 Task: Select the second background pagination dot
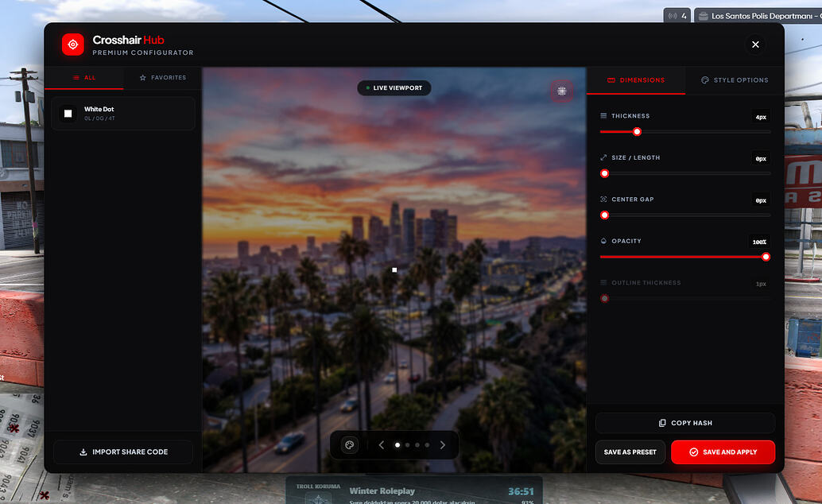point(407,445)
